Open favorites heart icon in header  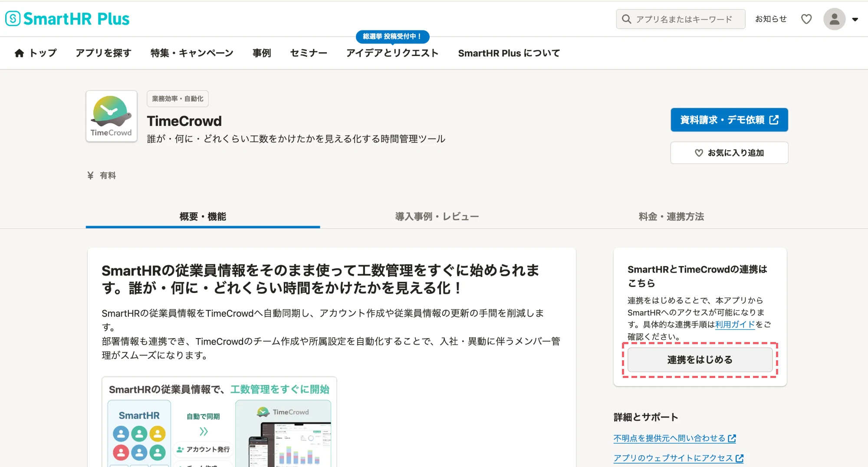(x=806, y=19)
